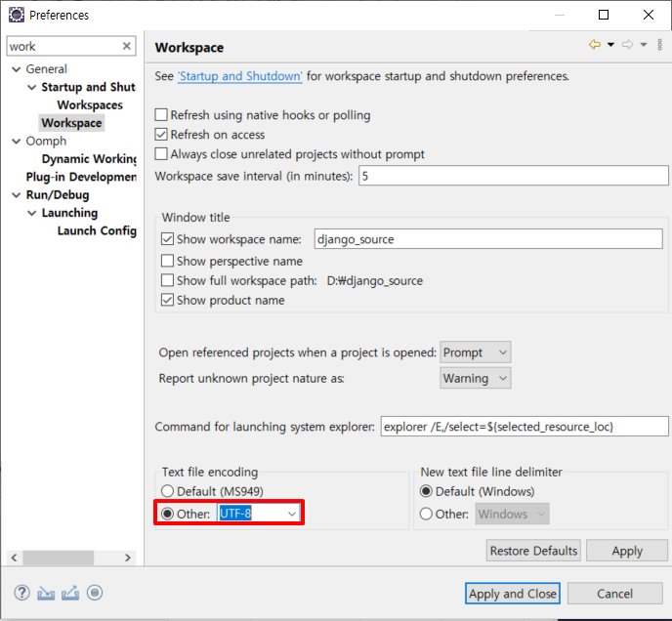Open the back history dropdown arrow

pos(610,45)
